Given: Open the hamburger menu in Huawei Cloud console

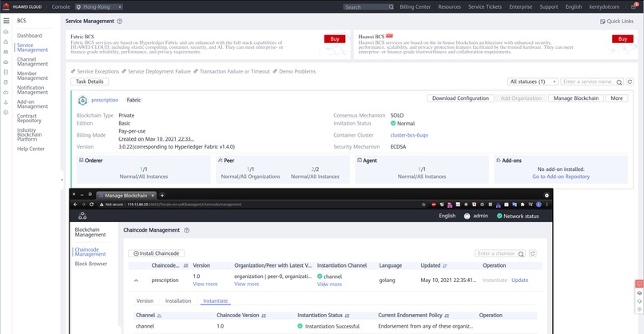Looking at the screenshot, I should pos(6,21).
